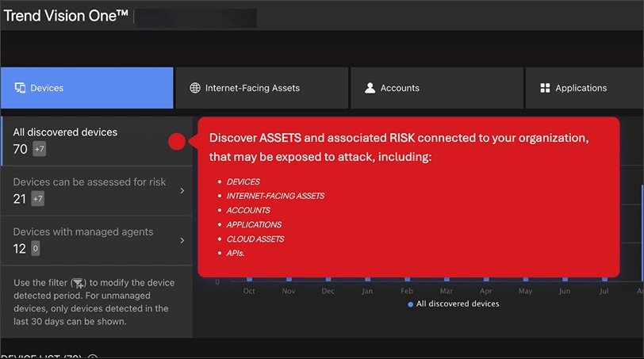Screen dimensions: 644x359
Task: Click the 0 badge beside 12
Action: (36, 249)
